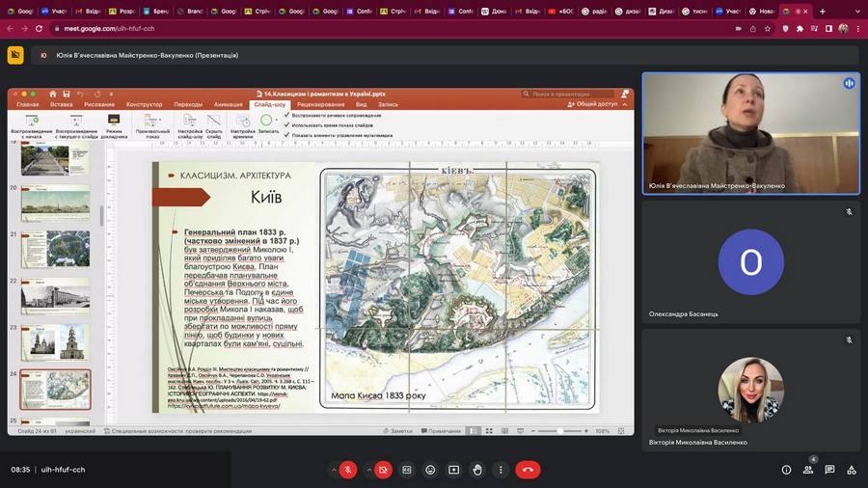The height and width of the screenshot is (488, 868).
Task: Unmute the microphone in Meet
Action: point(348,470)
